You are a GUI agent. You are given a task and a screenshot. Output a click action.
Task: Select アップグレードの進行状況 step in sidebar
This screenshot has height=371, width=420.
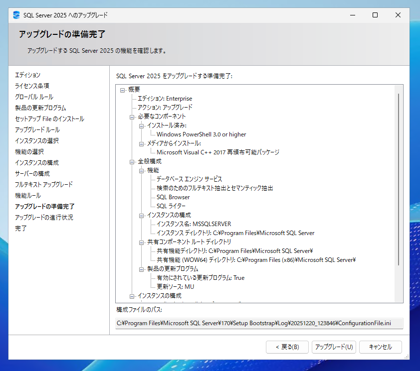[44, 218]
